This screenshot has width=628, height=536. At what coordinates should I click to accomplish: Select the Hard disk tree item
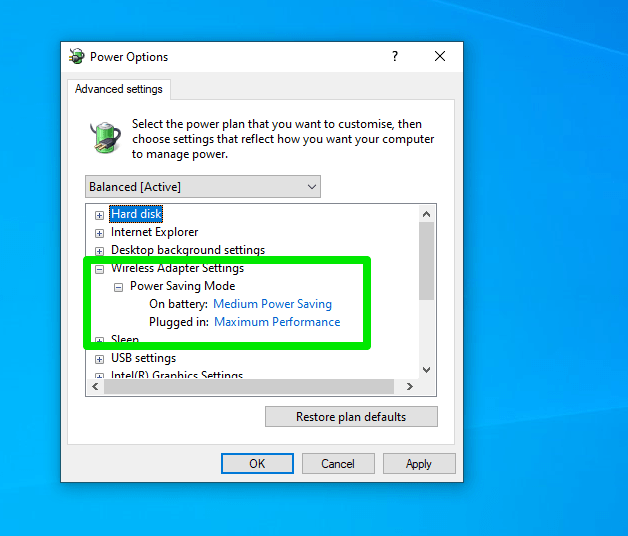[x=136, y=214]
